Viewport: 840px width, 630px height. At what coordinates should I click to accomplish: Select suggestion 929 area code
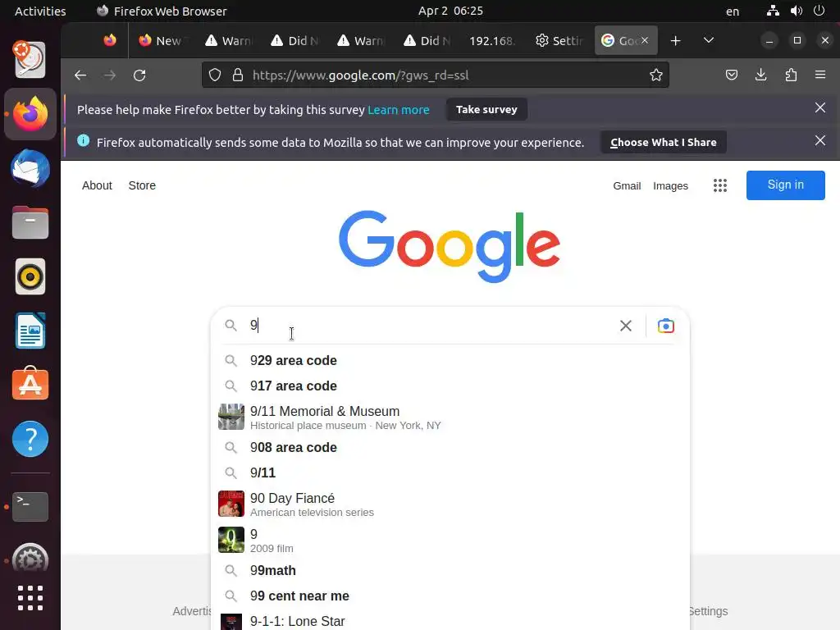point(450,361)
